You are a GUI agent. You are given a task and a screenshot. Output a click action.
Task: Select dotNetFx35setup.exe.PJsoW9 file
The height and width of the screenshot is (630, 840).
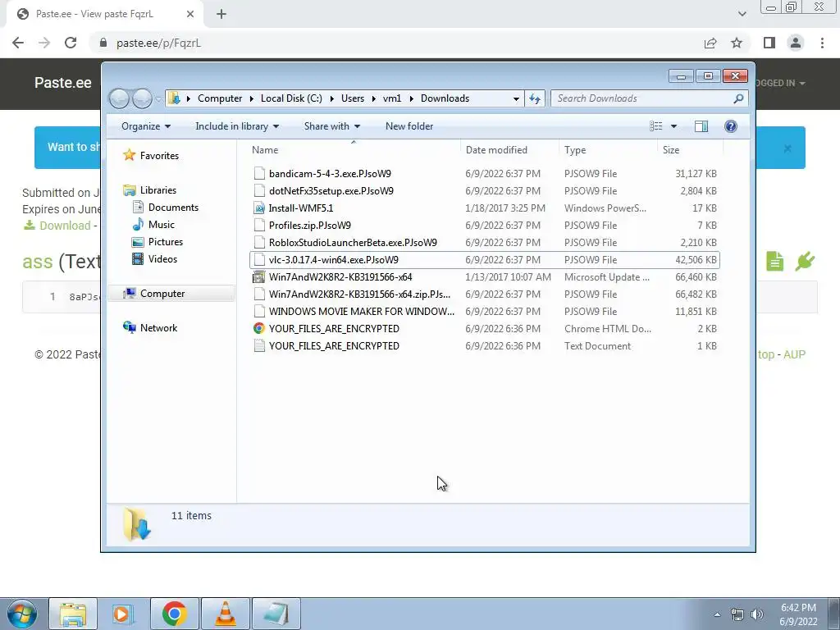click(x=484, y=190)
